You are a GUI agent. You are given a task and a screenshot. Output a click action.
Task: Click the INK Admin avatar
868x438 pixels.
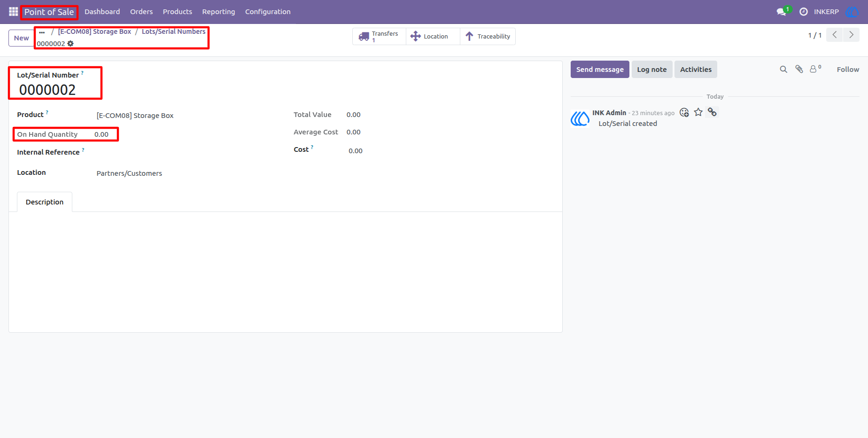coord(580,118)
